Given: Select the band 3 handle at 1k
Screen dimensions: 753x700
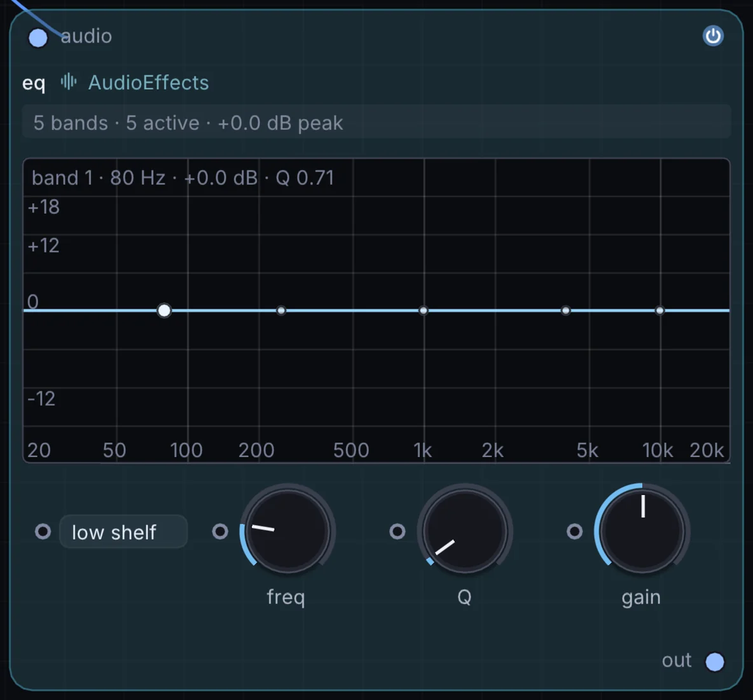Looking at the screenshot, I should pyautogui.click(x=423, y=311).
